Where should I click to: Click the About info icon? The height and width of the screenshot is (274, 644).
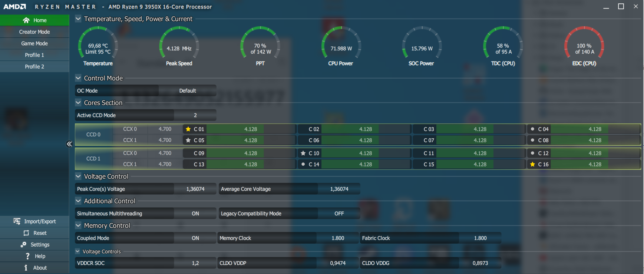click(26, 268)
